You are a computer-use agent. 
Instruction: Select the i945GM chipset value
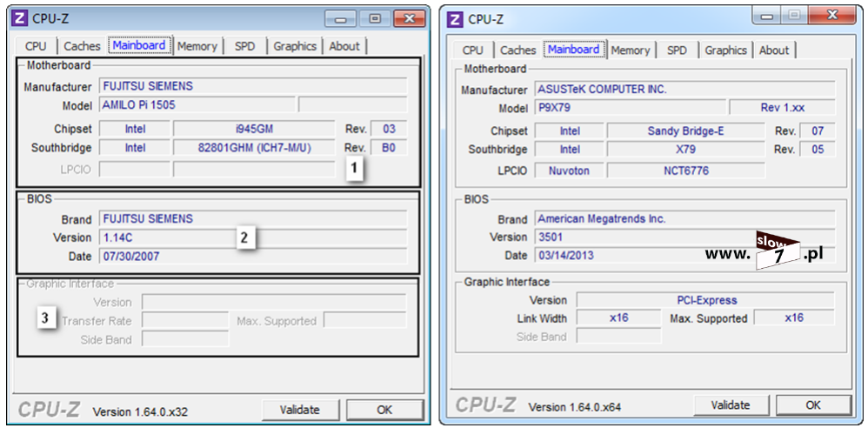pos(254,129)
